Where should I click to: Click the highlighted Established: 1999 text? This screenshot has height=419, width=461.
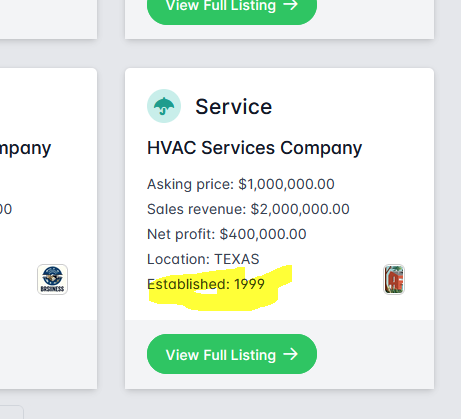(x=206, y=284)
